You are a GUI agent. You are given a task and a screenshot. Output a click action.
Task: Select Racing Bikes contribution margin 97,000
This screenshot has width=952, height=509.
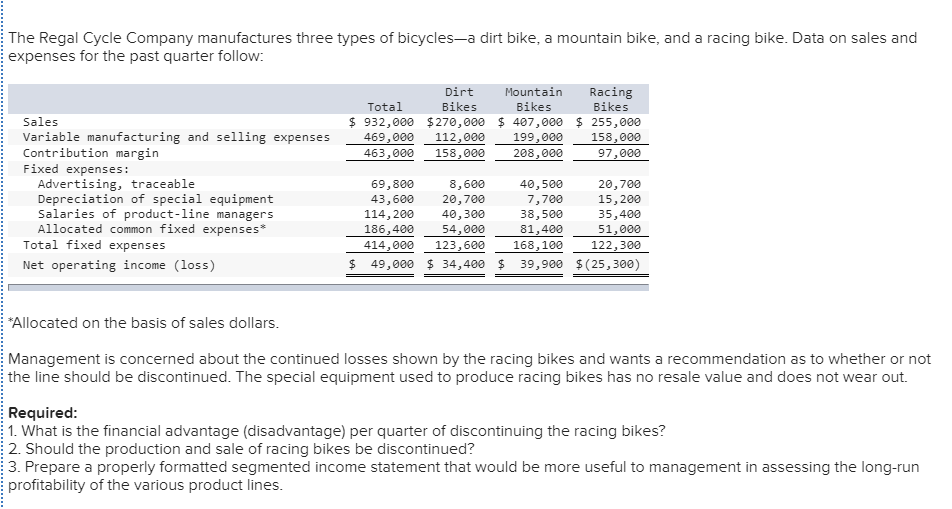click(619, 153)
